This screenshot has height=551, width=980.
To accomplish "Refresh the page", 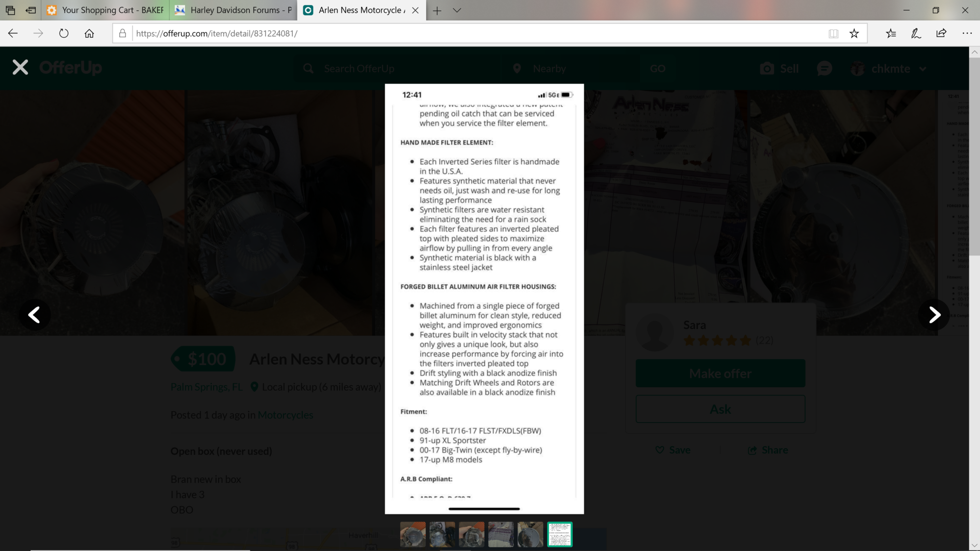I will click(64, 33).
